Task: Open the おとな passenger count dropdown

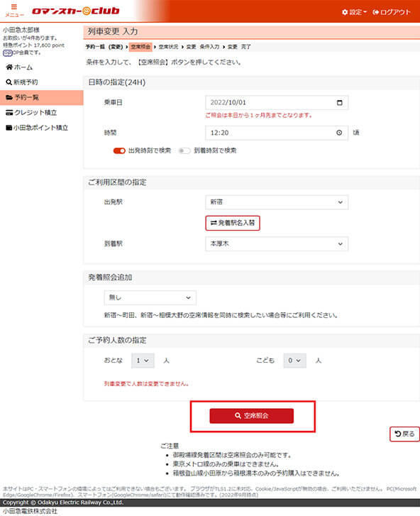Action: click(143, 361)
